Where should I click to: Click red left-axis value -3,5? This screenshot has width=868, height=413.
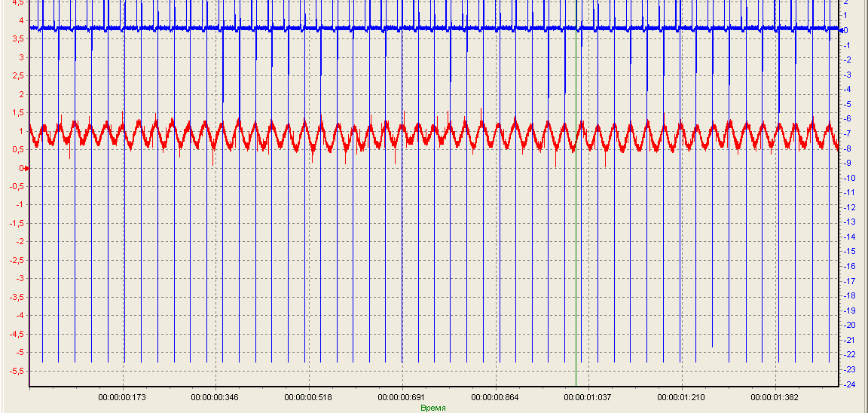tap(15, 297)
